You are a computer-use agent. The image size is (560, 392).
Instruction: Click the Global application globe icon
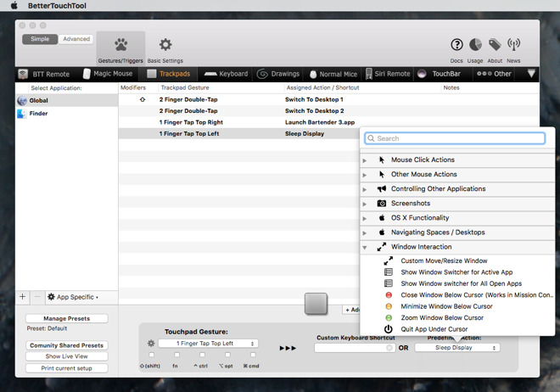coord(22,101)
